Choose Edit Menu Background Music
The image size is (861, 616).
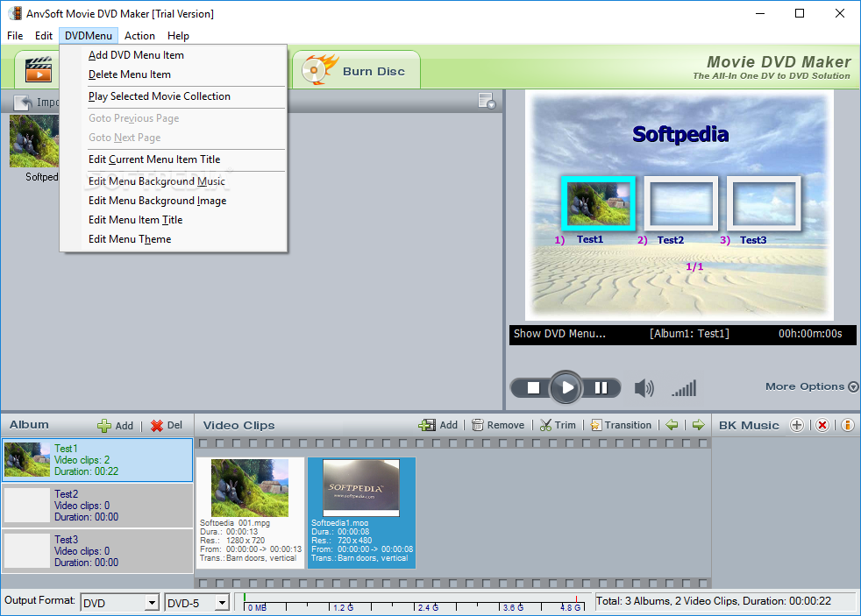(x=173, y=181)
